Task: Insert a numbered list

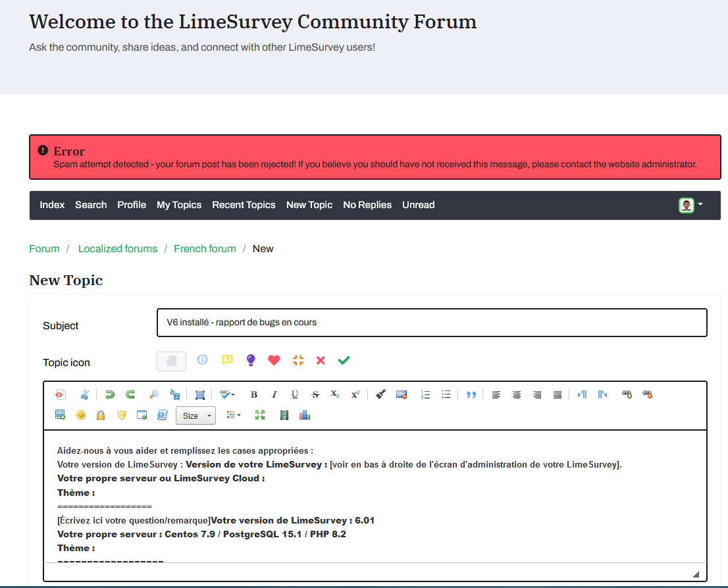Action: 425,394
